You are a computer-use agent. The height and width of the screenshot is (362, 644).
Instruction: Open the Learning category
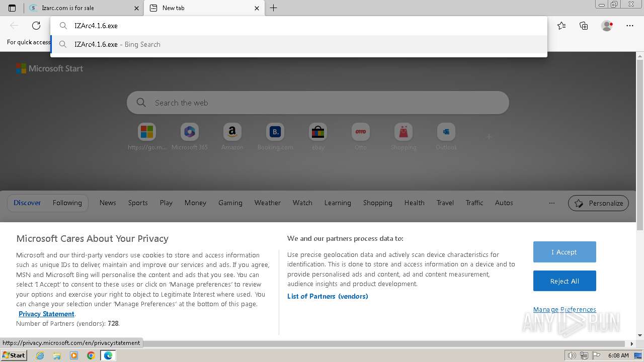338,203
